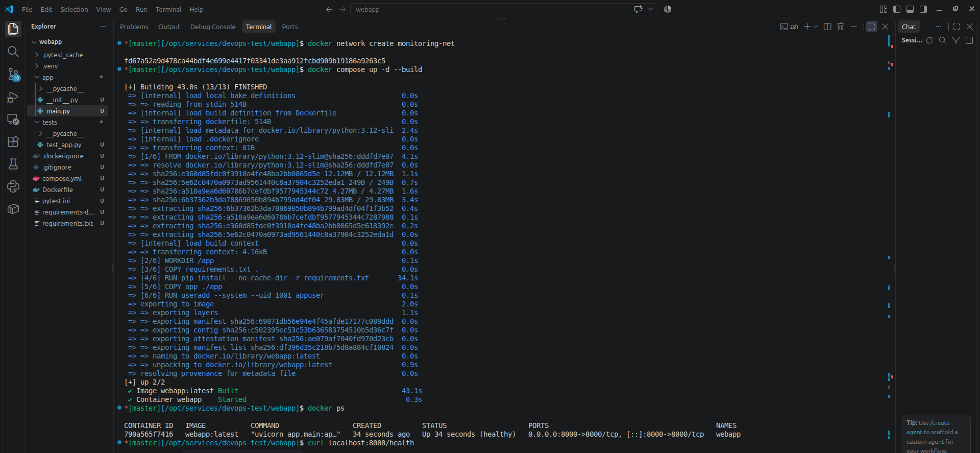This screenshot has height=453, width=980.
Task: Open the chat dropdown arrow in title bar
Action: click(650, 9)
